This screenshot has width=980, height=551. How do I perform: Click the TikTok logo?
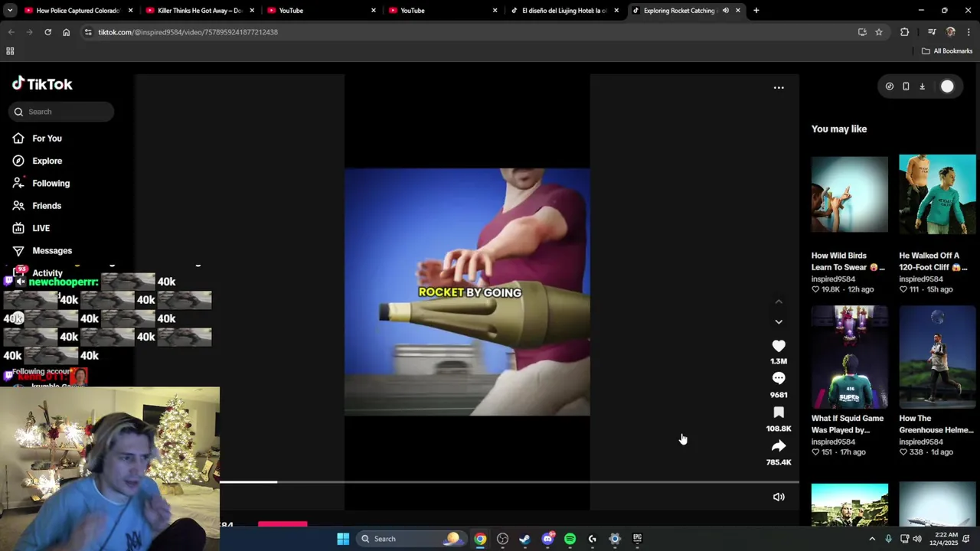[42, 83]
